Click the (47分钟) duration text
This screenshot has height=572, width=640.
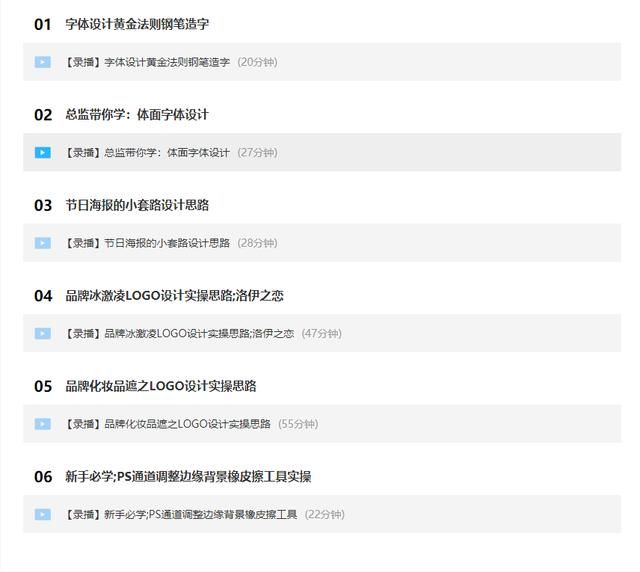321,334
